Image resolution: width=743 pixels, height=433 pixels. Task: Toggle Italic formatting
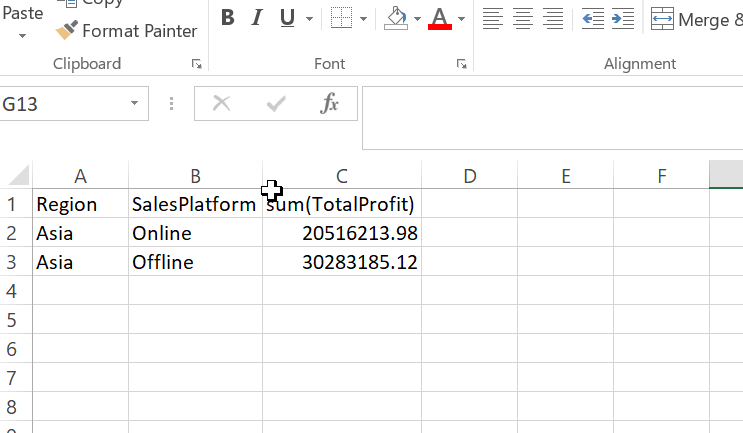pyautogui.click(x=257, y=18)
